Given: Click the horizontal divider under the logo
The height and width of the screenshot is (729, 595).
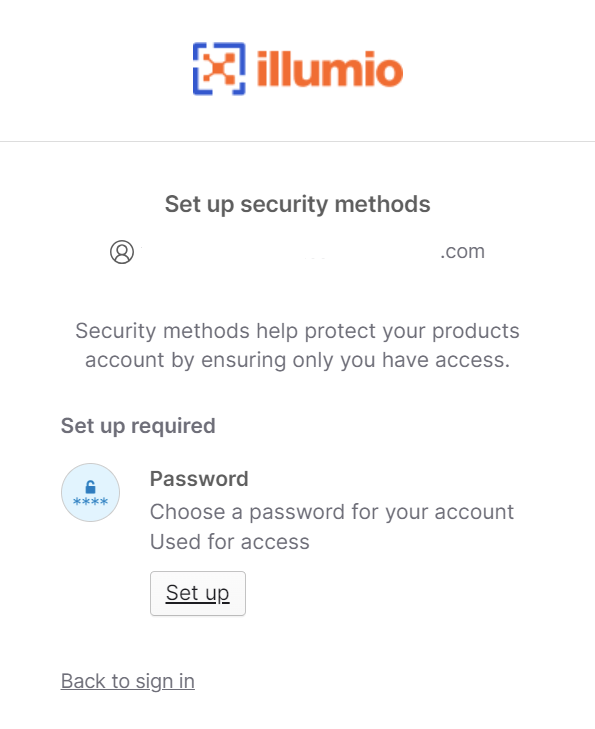Looking at the screenshot, I should click(x=298, y=141).
